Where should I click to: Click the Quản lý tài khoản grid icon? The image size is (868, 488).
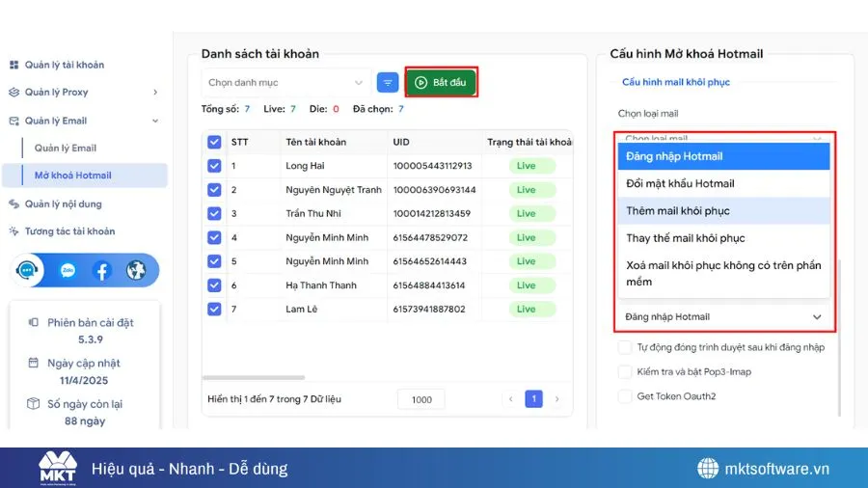(x=14, y=65)
